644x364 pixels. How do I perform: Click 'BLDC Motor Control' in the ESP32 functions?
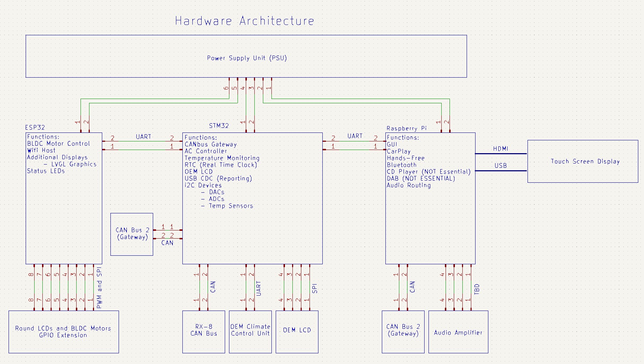click(58, 143)
